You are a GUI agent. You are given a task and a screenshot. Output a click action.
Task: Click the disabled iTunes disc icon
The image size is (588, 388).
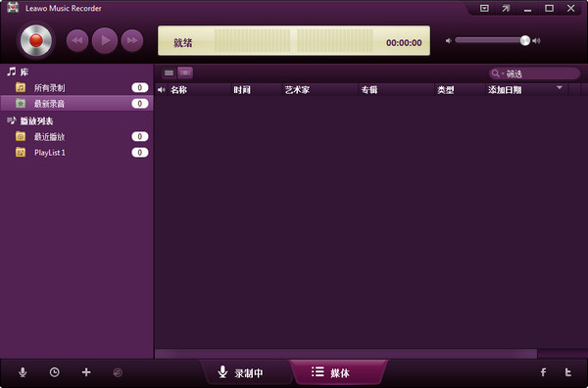118,372
